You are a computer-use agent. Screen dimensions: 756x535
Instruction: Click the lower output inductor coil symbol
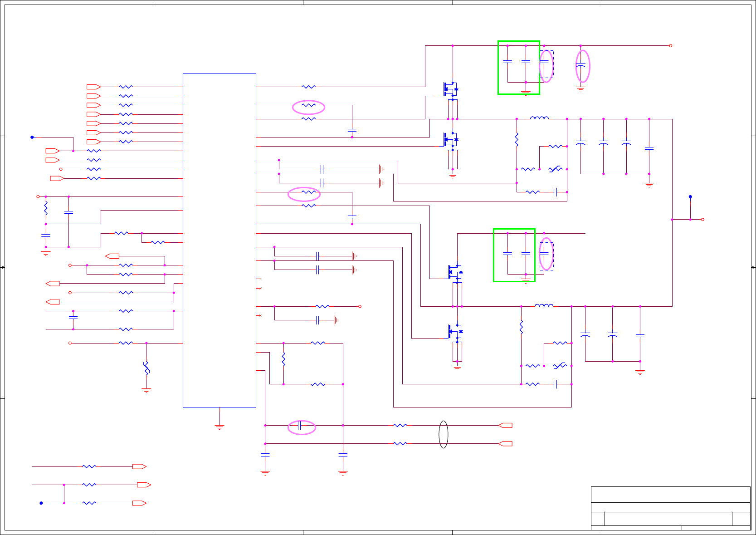(x=544, y=305)
